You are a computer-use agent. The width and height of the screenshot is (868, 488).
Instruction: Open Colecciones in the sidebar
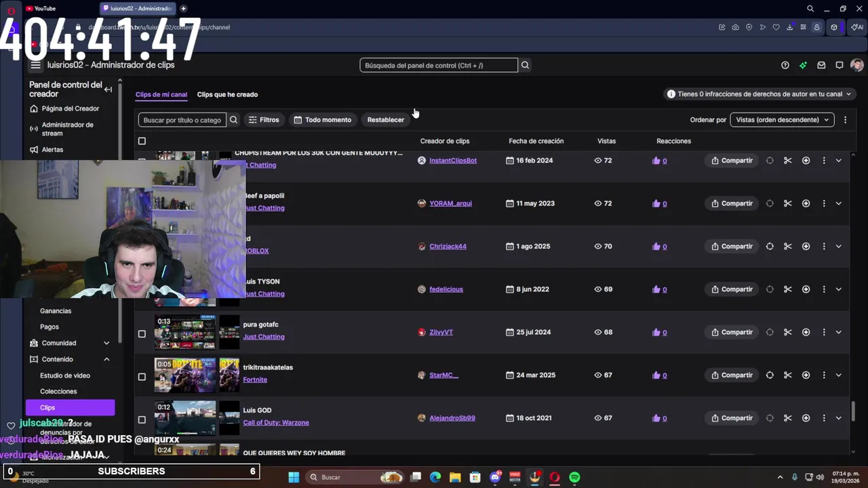(x=58, y=392)
